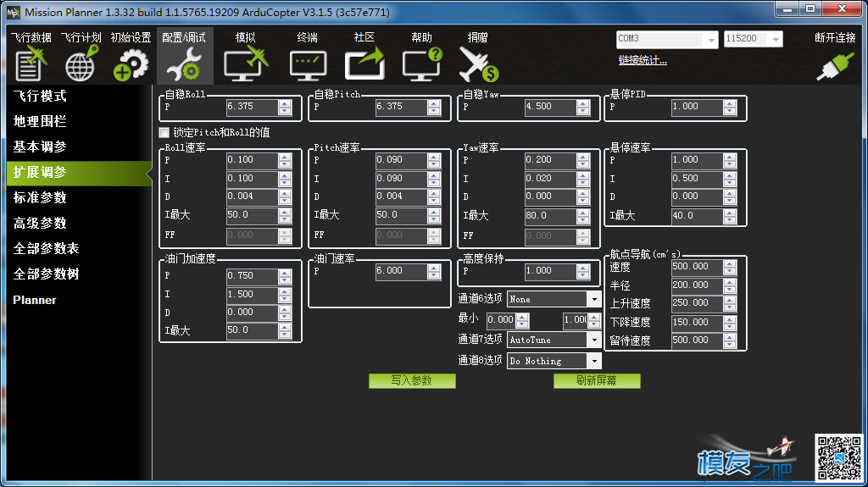Viewport: 868px width, 487px height.
Task: Select 扩展调参 in the sidebar
Action: (79, 173)
